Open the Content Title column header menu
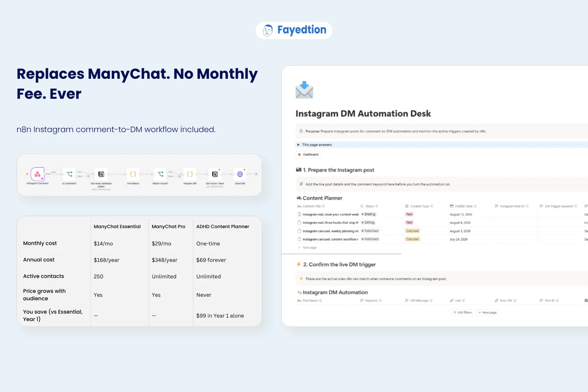This screenshot has width=588, height=392. pos(311,206)
